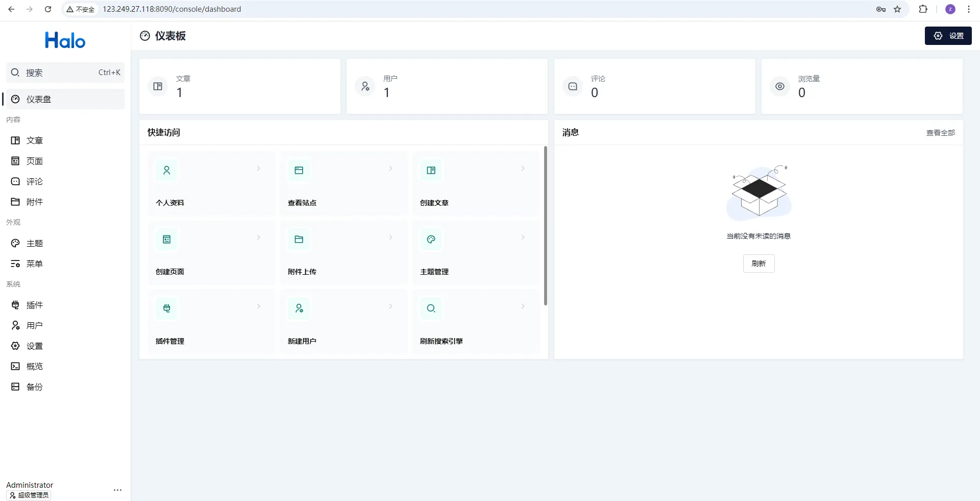The height and width of the screenshot is (501, 980).
Task: Open the saved passwords key icon
Action: click(x=881, y=9)
